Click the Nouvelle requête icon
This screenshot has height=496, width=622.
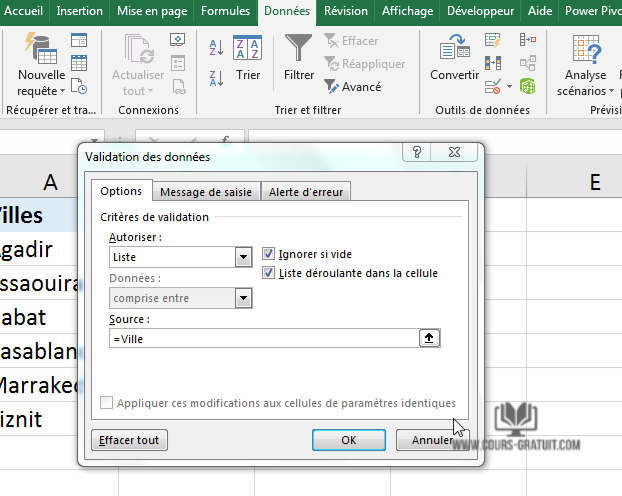(41, 48)
